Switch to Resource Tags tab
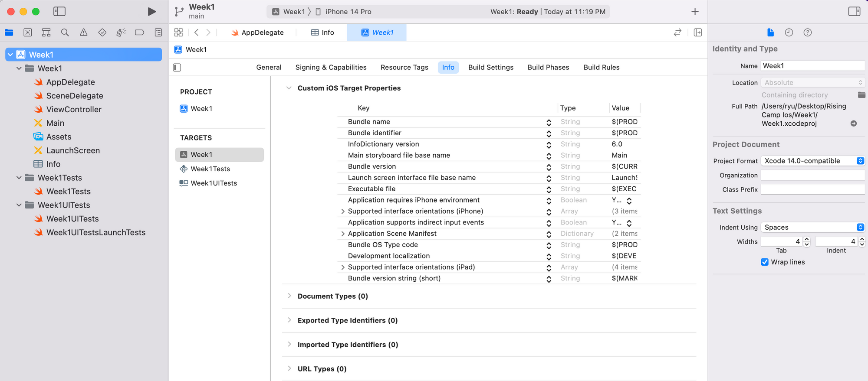868x381 pixels. click(404, 67)
